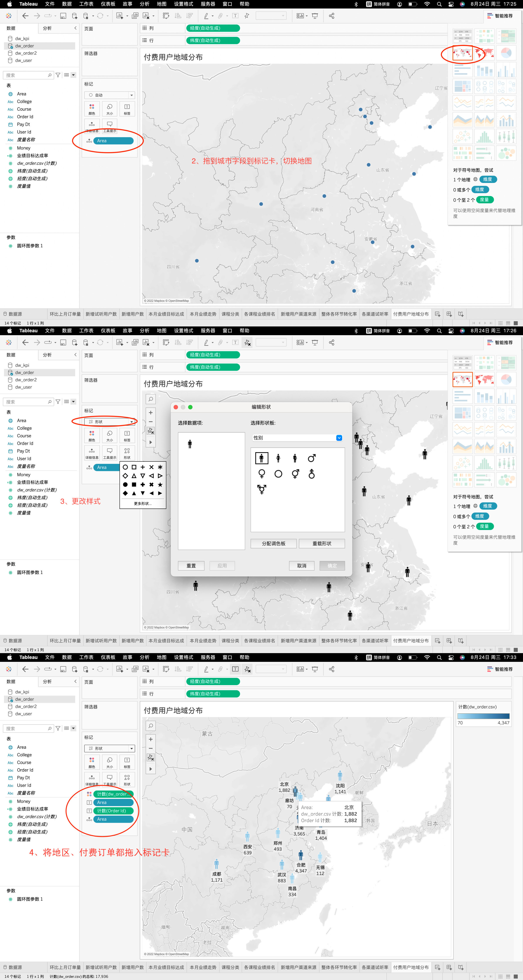Click the 重置 button in Edit Shape dialog
The height and width of the screenshot is (980, 523).
[191, 566]
